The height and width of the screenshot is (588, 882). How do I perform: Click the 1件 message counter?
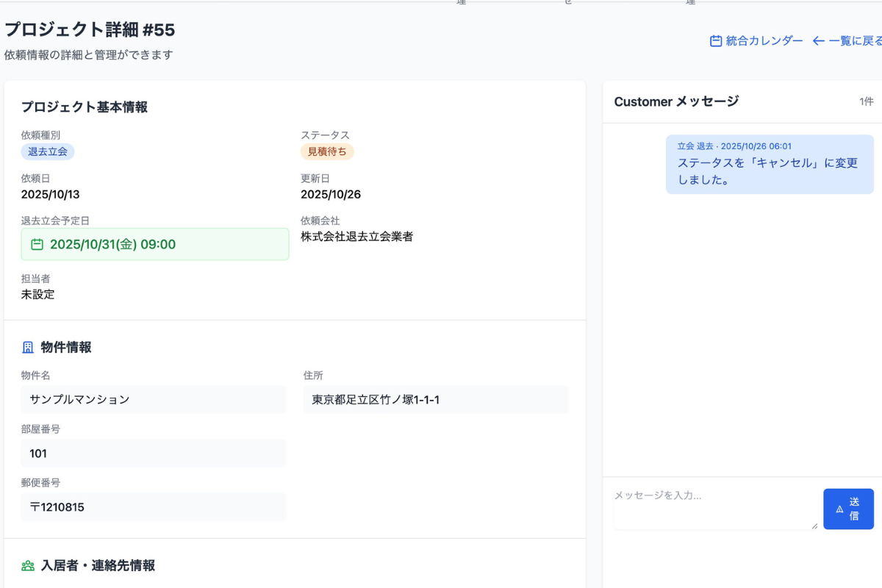(x=867, y=101)
